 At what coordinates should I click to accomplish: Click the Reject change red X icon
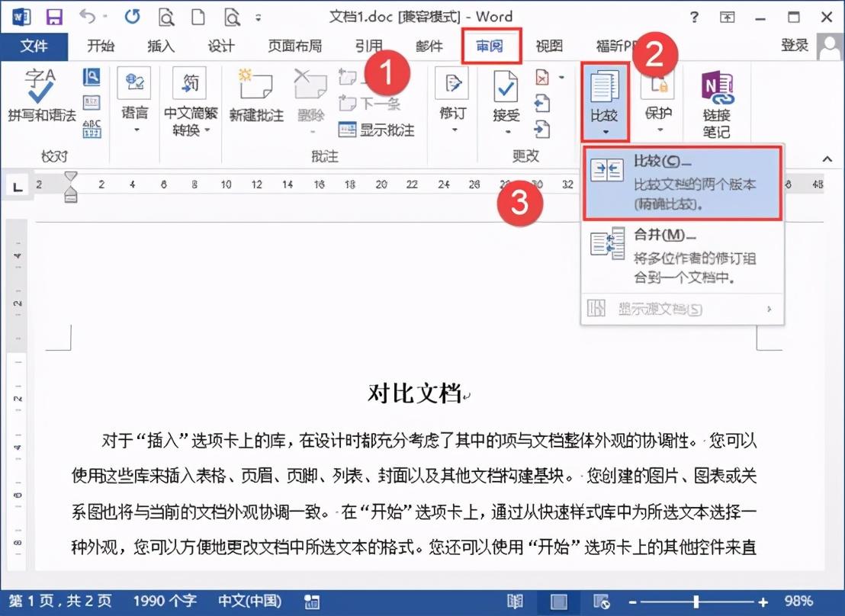click(542, 78)
